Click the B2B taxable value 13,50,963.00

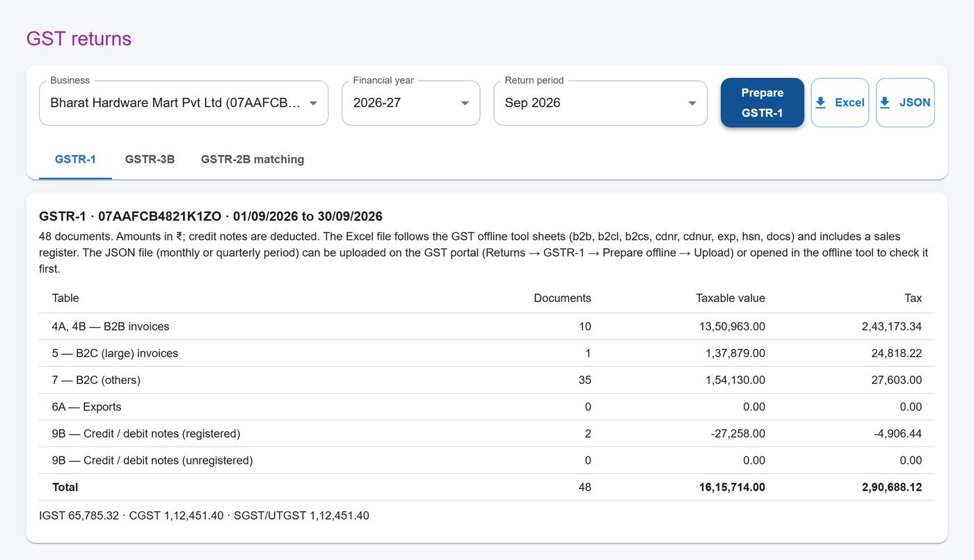click(x=732, y=326)
